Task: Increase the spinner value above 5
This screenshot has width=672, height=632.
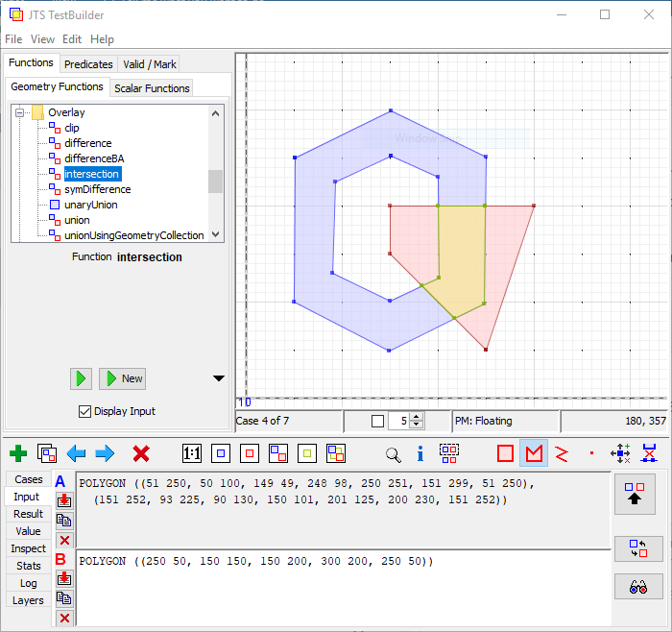Action: pyautogui.click(x=416, y=417)
